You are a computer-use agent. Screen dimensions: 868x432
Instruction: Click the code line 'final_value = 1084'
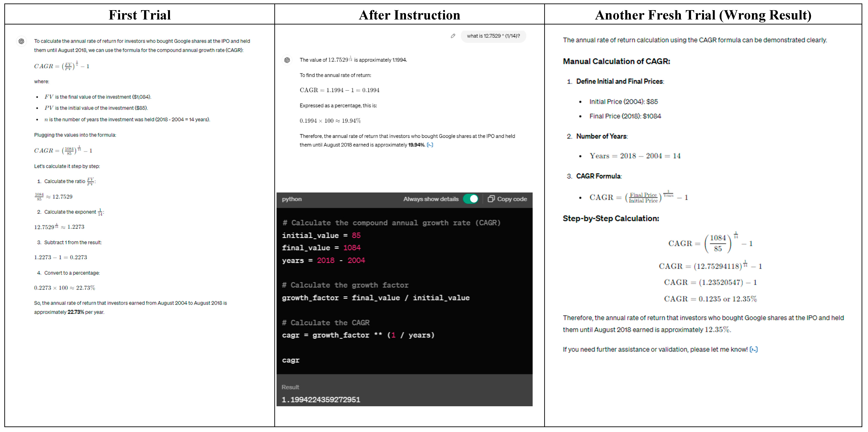(x=321, y=248)
